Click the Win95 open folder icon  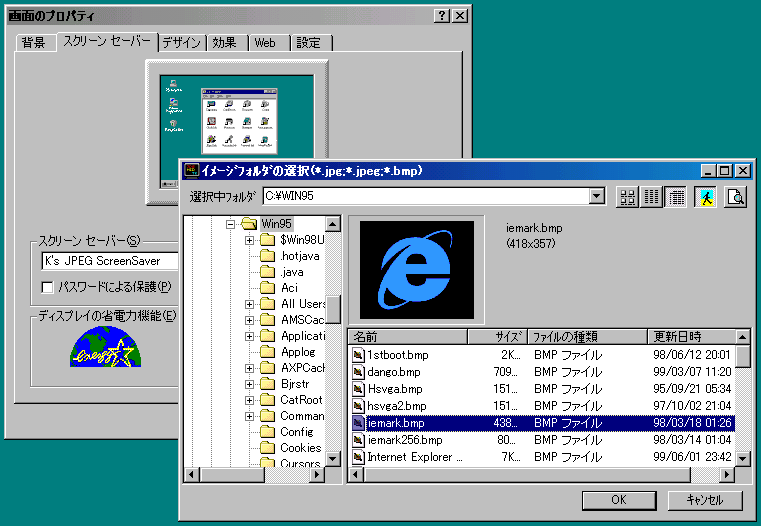(249, 224)
